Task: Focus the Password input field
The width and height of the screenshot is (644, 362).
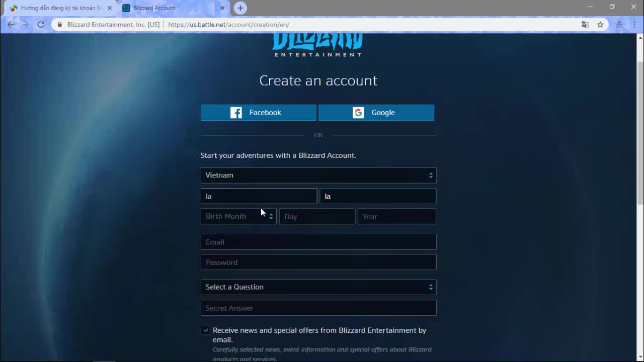Action: [x=318, y=262]
